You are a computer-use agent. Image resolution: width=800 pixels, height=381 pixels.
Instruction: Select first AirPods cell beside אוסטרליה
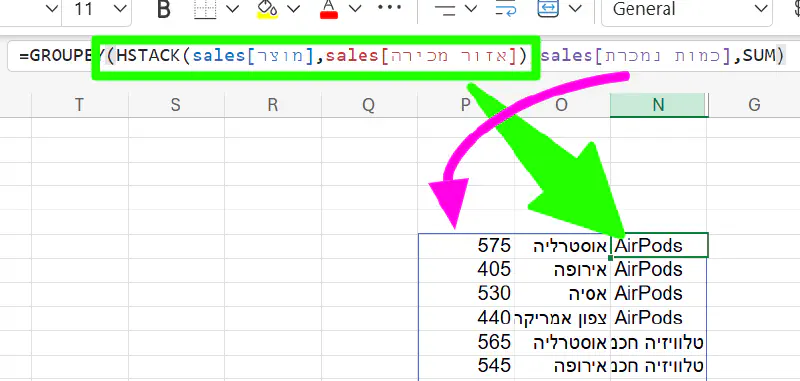[x=659, y=245]
